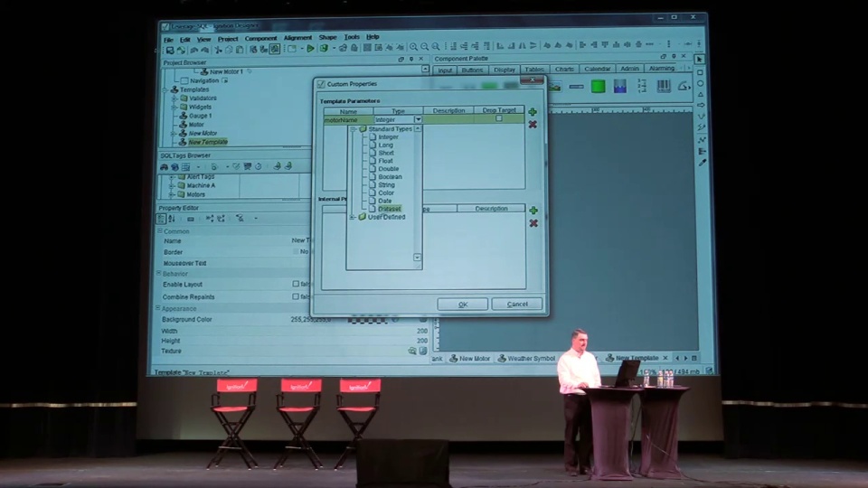The image size is (868, 488).
Task: Toggle the Combine Repaints checkbox
Action: [296, 296]
